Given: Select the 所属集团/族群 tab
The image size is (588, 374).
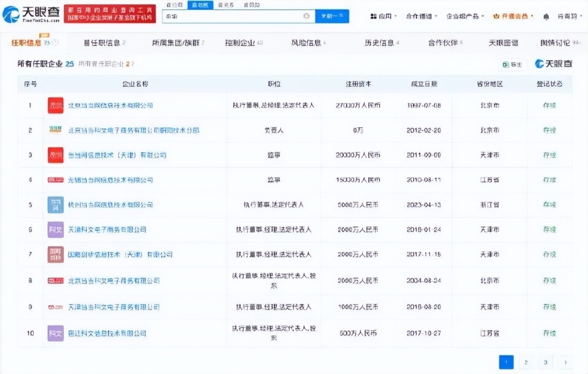Looking at the screenshot, I should pos(178,43).
